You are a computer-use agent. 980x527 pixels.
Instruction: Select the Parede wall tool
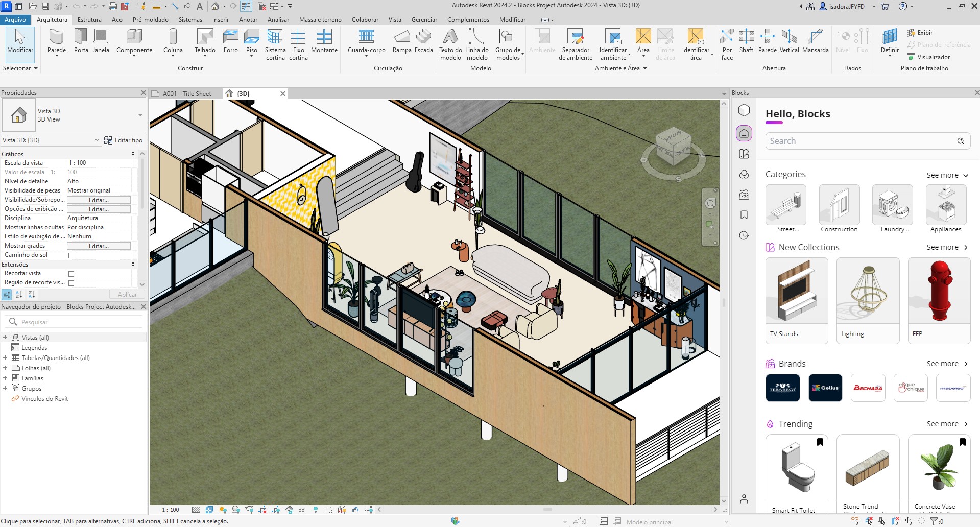point(57,42)
